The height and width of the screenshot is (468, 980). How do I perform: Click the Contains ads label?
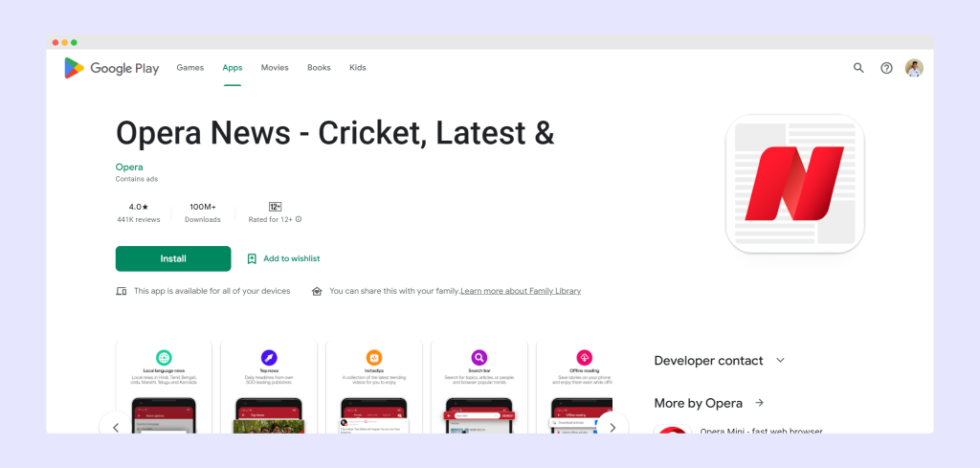136,179
